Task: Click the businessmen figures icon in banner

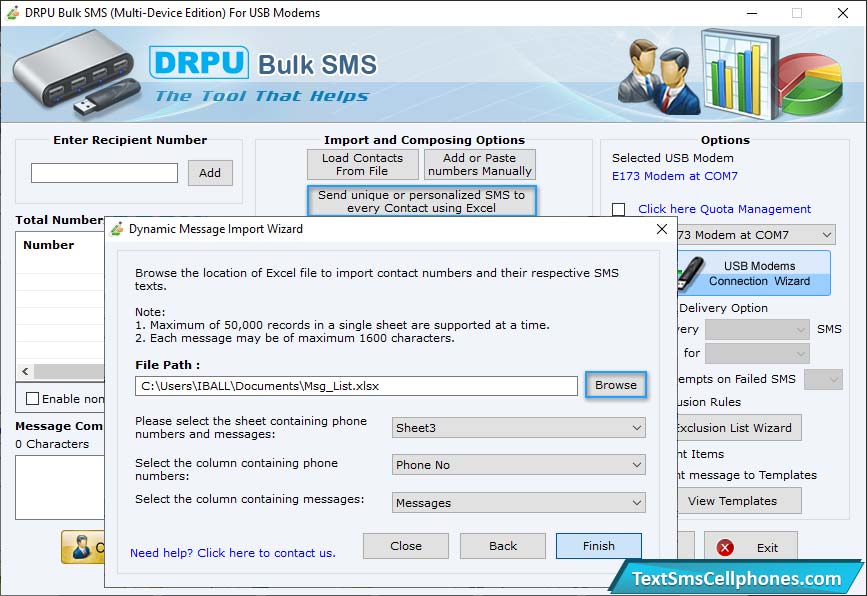Action: pos(658,76)
